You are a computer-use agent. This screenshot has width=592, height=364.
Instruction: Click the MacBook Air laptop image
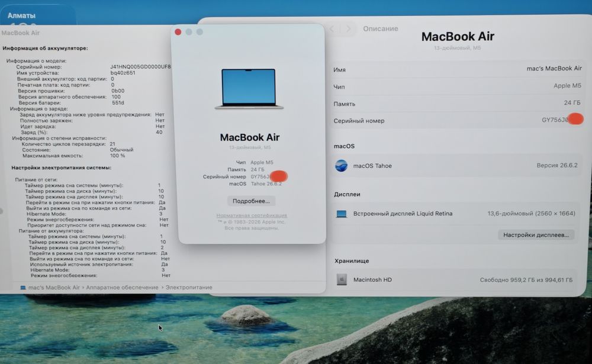tap(249, 89)
